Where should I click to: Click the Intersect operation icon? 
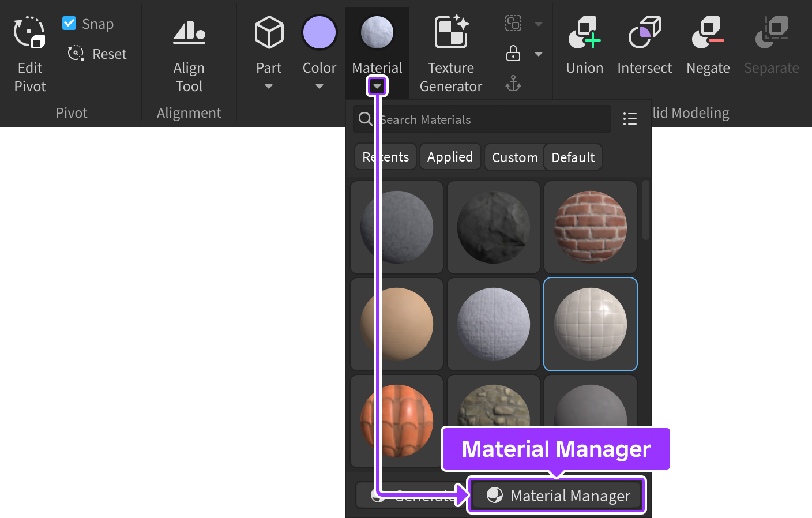(x=644, y=33)
